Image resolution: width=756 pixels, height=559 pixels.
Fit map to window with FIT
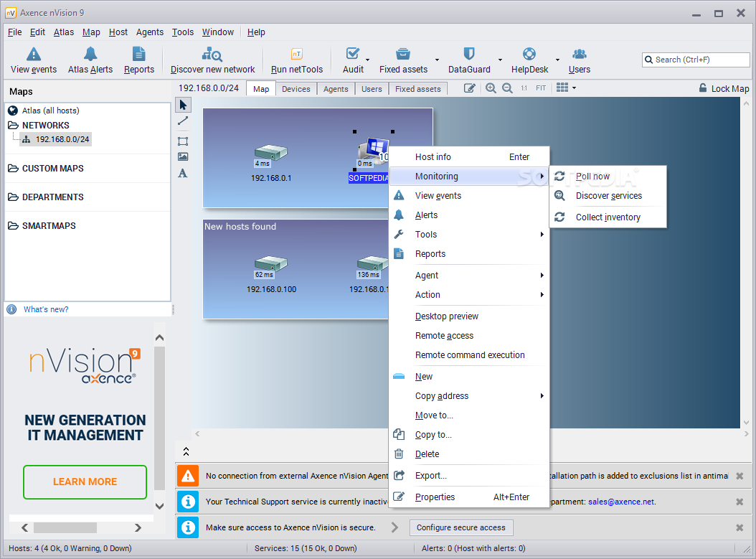[x=541, y=88]
